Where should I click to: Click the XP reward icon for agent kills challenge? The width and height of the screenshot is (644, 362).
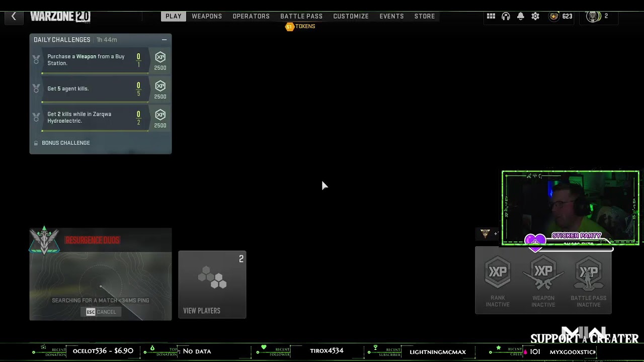point(160,86)
